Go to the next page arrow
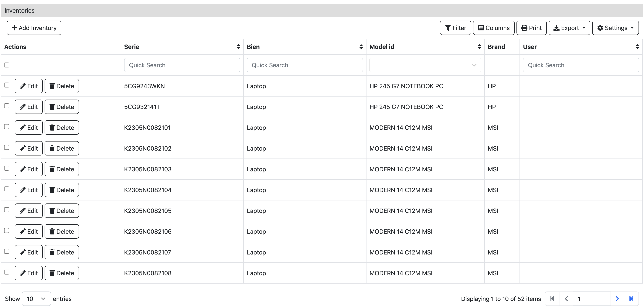The height and width of the screenshot is (307, 644). click(617, 298)
